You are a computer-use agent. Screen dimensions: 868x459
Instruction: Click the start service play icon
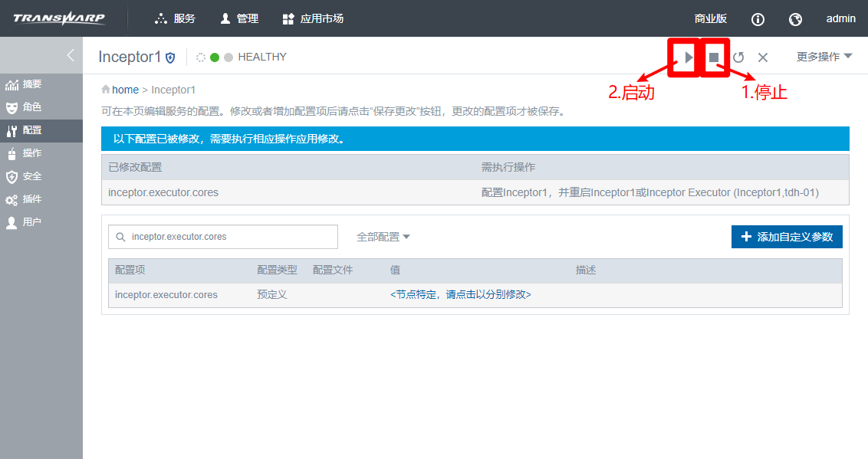pos(686,57)
